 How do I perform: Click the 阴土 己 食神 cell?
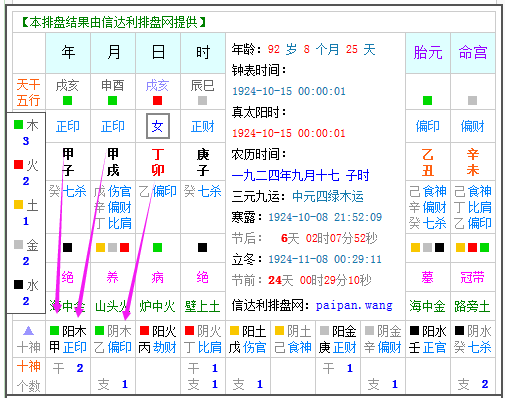[x=293, y=339]
